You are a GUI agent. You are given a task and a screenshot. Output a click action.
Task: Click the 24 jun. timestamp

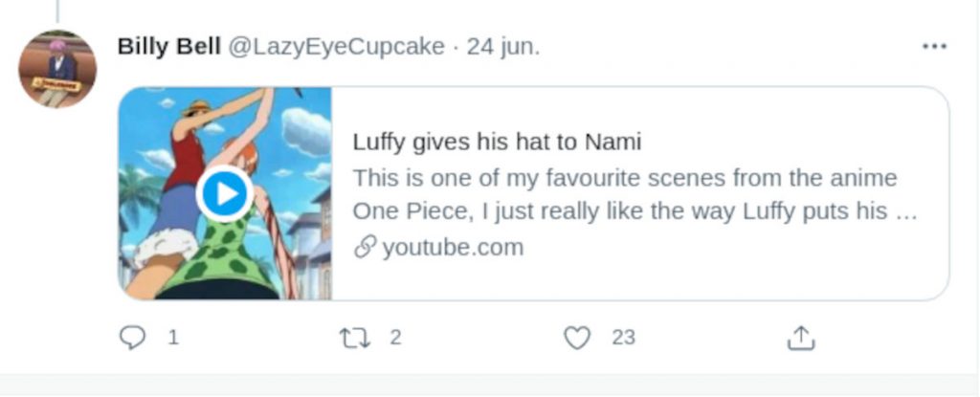(503, 47)
